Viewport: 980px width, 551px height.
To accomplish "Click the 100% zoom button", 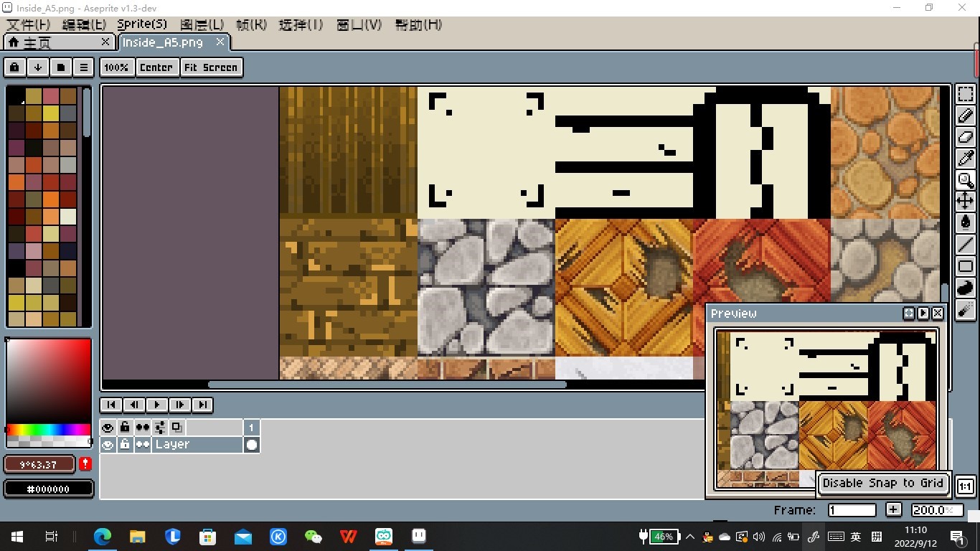I will (116, 67).
